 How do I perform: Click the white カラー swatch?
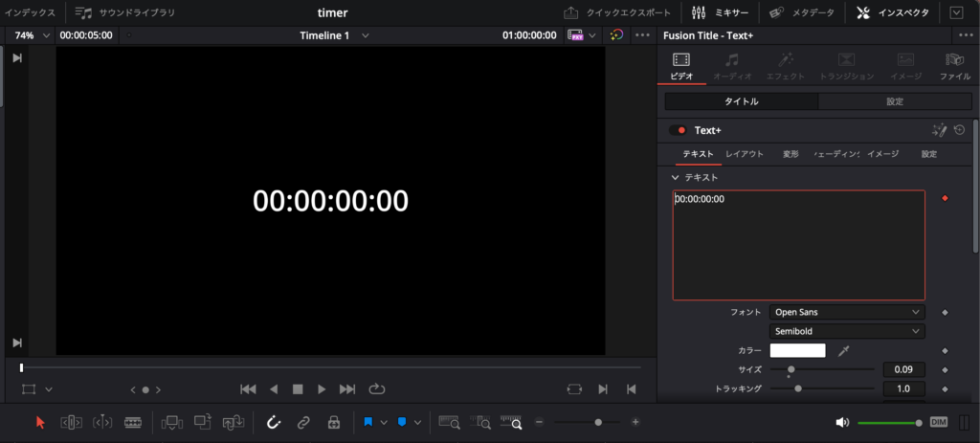(x=797, y=351)
